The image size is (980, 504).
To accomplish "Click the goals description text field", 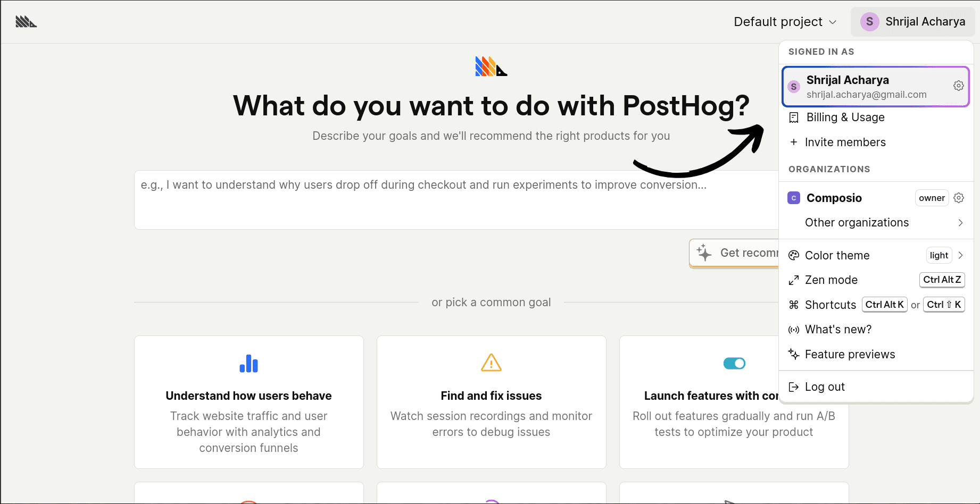I will point(456,200).
